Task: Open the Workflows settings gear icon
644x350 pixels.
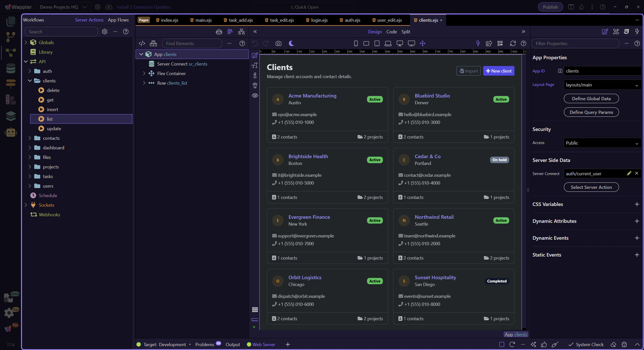Action: point(105,32)
